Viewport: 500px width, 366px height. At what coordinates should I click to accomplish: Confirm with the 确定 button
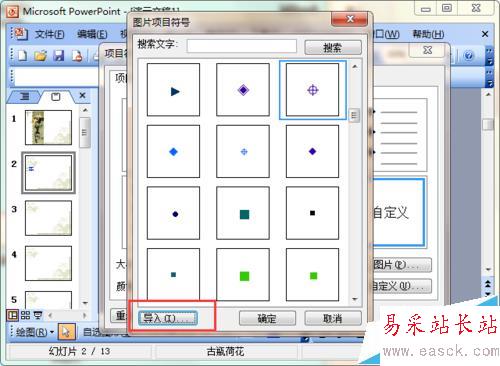[x=267, y=318]
